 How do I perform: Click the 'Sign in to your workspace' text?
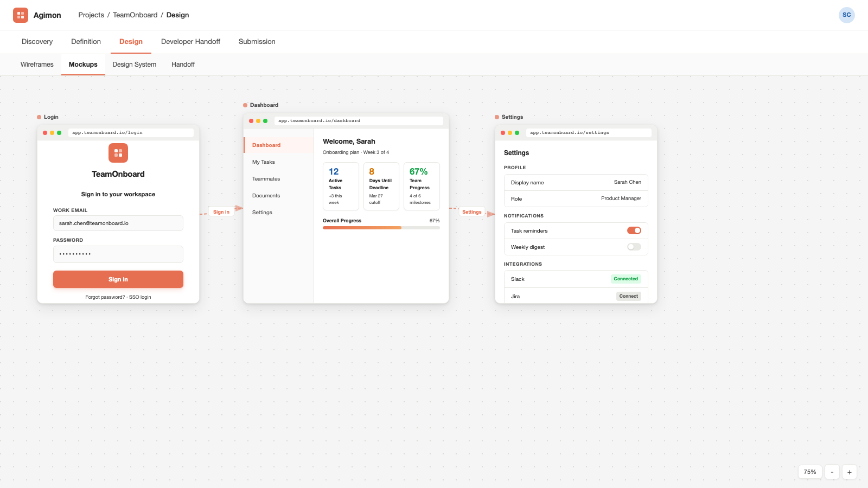click(118, 194)
